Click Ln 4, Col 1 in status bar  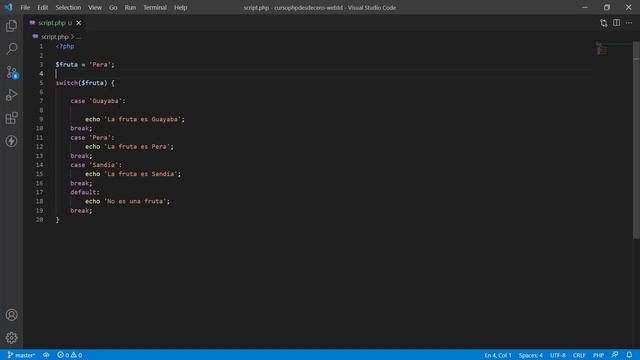(498, 355)
